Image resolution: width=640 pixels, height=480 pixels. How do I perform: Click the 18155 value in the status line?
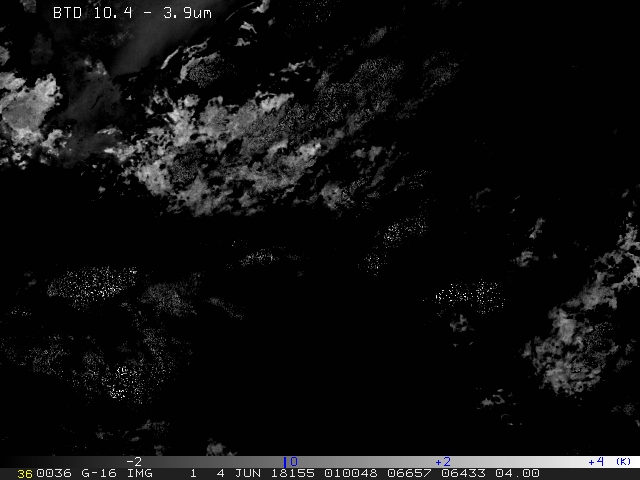coord(296,473)
